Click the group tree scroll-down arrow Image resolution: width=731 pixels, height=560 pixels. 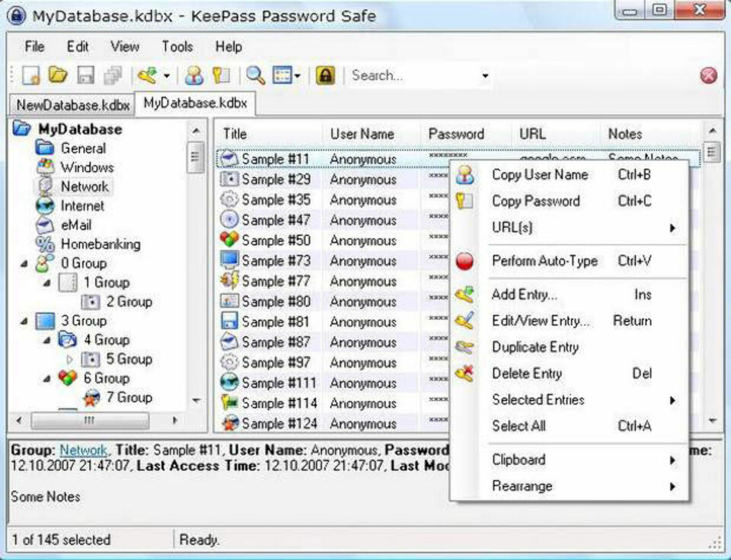pyautogui.click(x=196, y=401)
